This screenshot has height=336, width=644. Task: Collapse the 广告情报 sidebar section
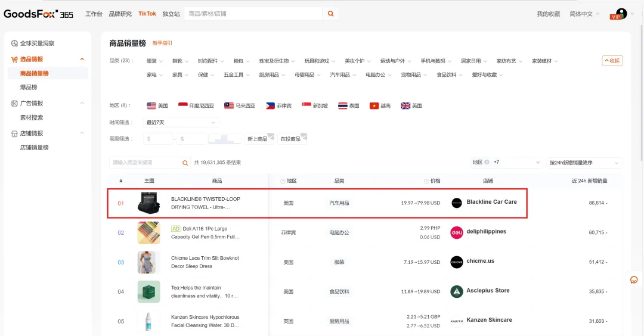(82, 104)
